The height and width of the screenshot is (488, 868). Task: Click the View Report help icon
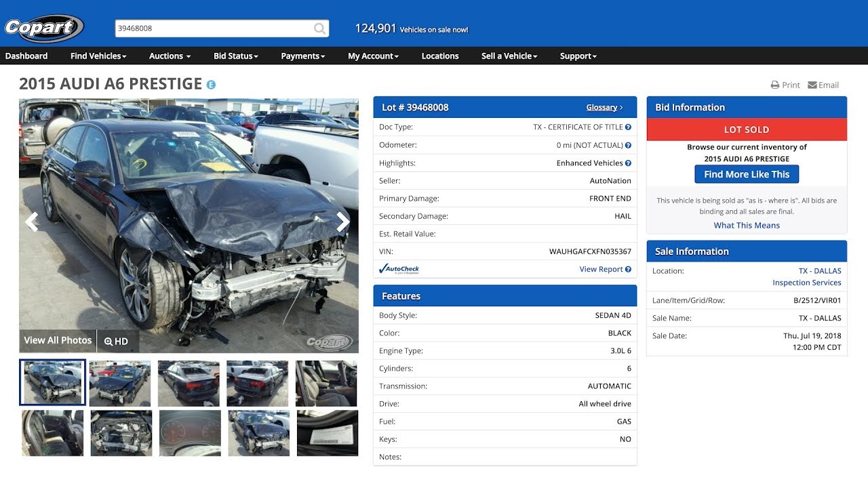(628, 269)
